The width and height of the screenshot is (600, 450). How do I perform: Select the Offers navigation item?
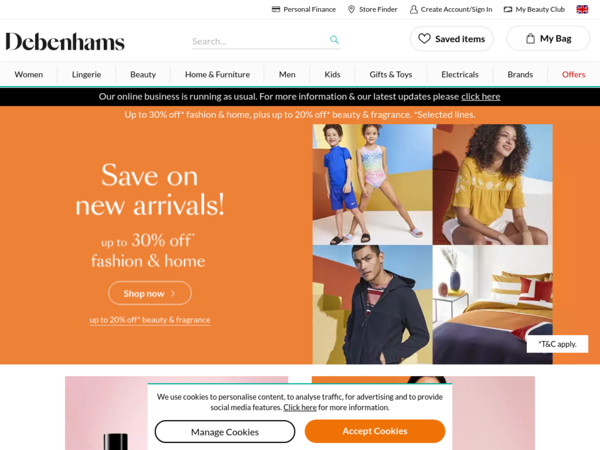pyautogui.click(x=573, y=75)
